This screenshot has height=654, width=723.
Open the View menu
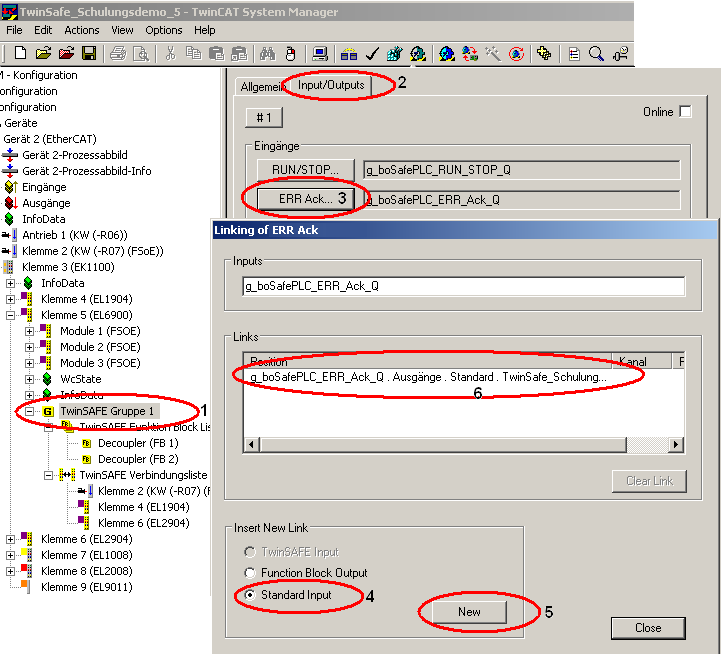[122, 30]
